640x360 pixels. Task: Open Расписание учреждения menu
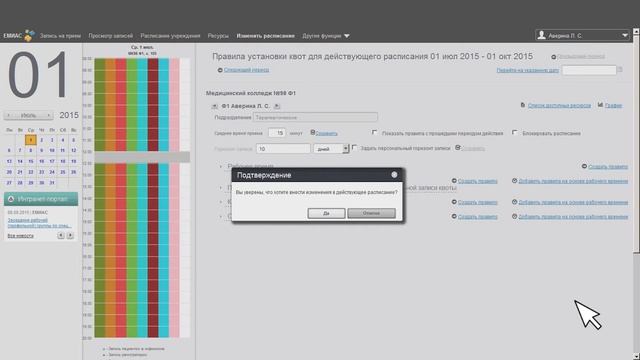pos(170,36)
